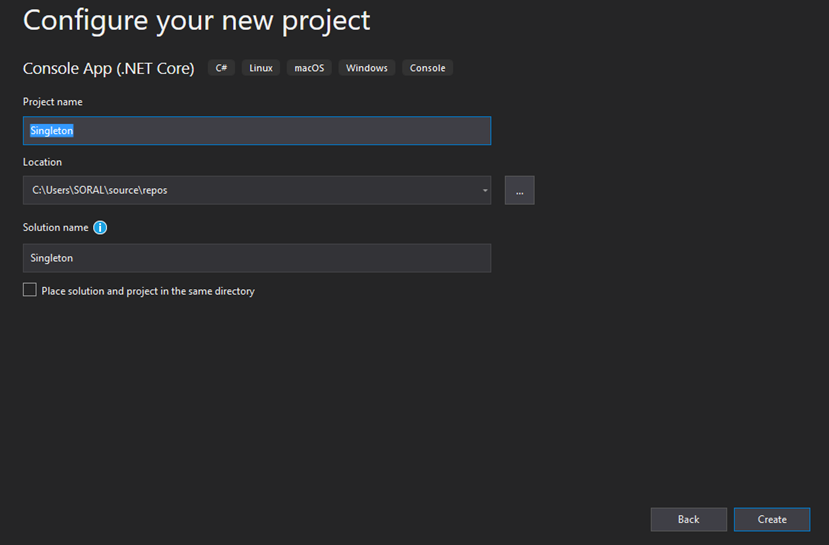Click the Console project type tag
Viewport: 829px width, 545px height.
427,68
